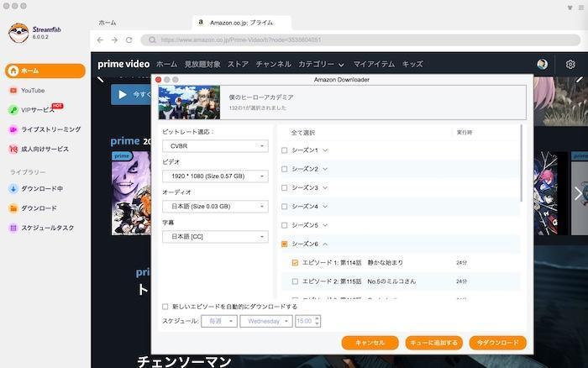Click the top-right theme/shirt icon

tap(570, 8)
